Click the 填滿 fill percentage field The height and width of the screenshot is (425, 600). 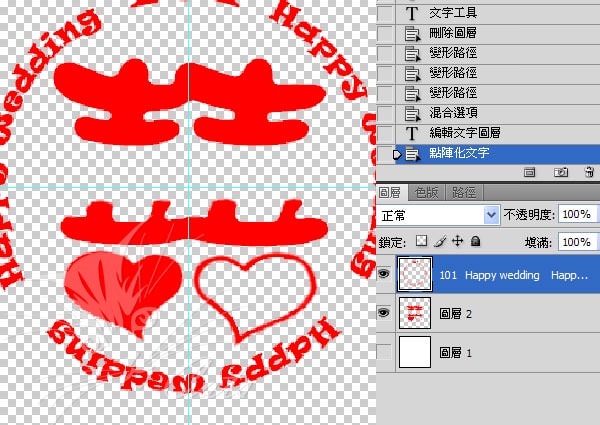pos(575,242)
